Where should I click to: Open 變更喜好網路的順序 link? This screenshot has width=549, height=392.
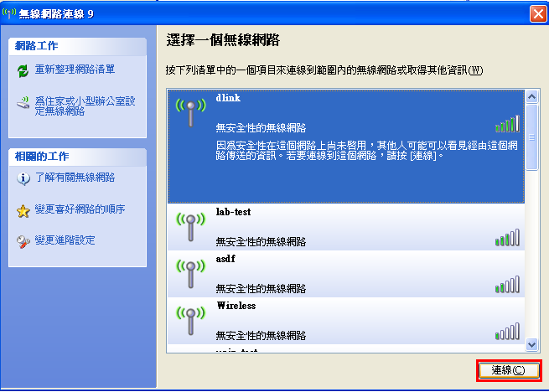tap(80, 209)
